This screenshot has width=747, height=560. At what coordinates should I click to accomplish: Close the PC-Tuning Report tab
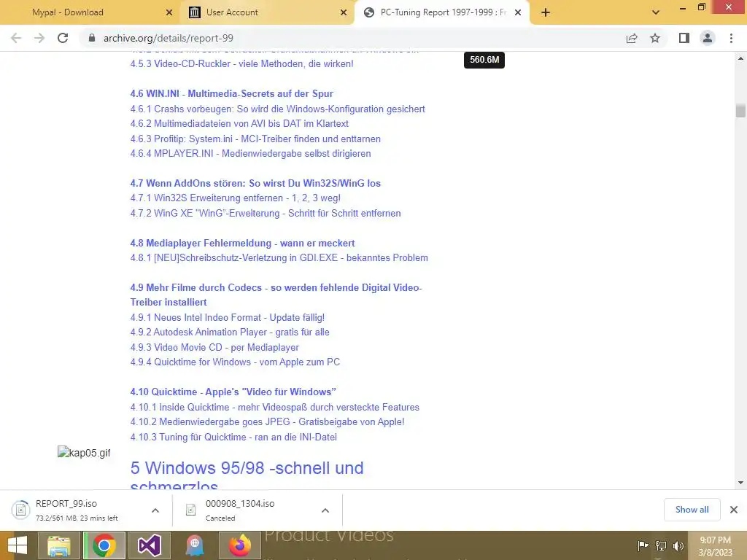point(518,12)
